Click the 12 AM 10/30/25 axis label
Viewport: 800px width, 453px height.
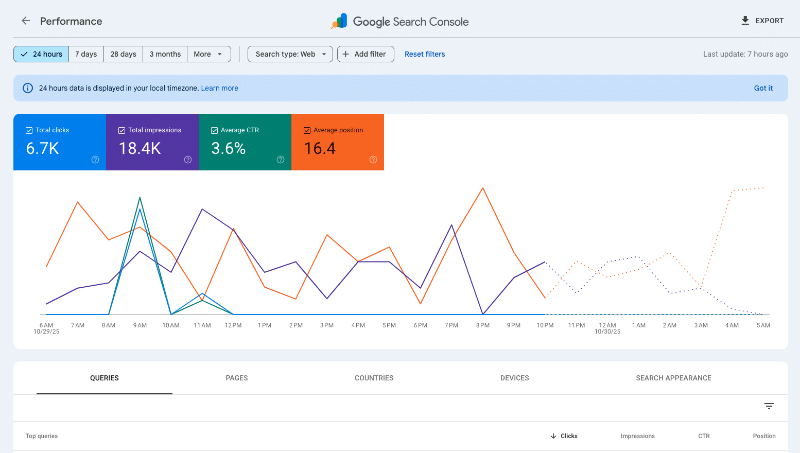click(x=607, y=329)
